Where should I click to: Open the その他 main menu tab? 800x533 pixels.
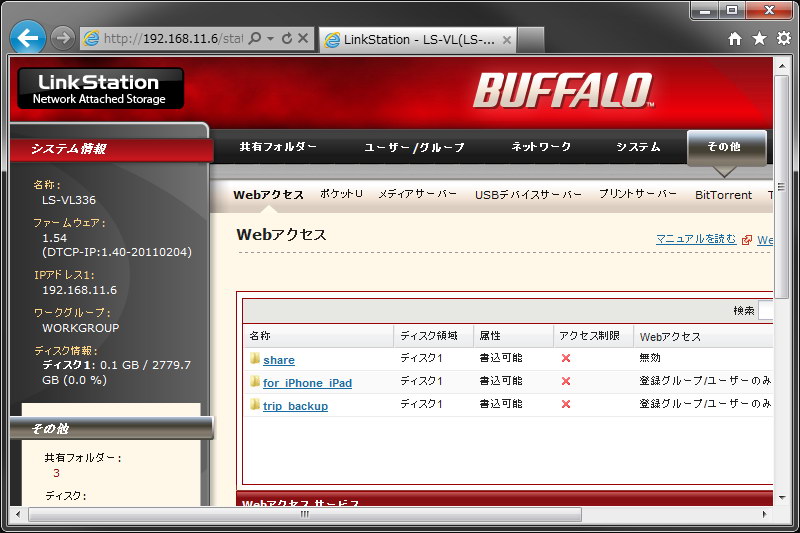(727, 147)
